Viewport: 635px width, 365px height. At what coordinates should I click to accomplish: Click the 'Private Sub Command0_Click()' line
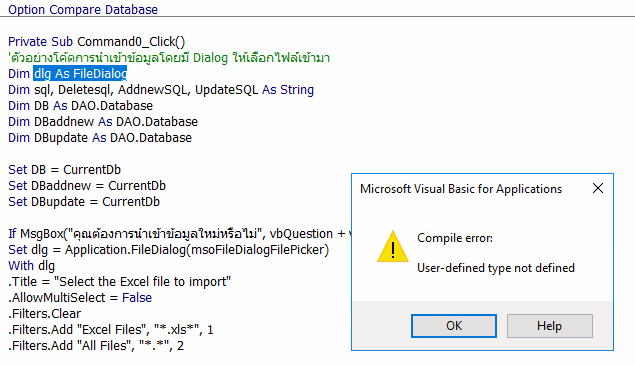click(96, 42)
